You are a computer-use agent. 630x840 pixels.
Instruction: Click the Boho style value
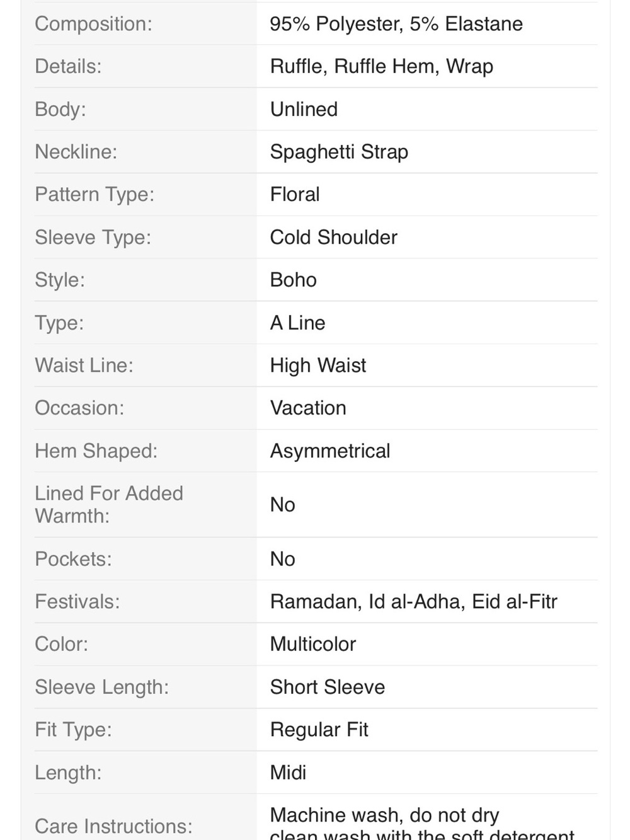(x=294, y=280)
